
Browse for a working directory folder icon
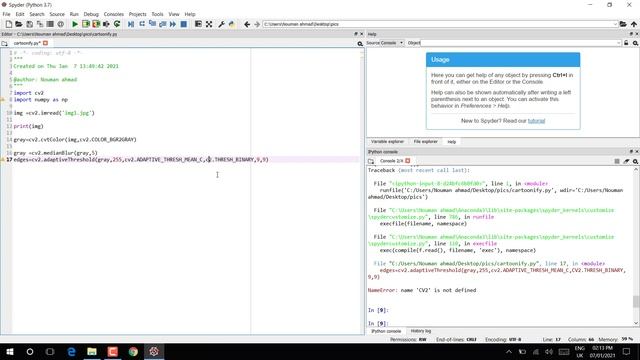(623, 24)
